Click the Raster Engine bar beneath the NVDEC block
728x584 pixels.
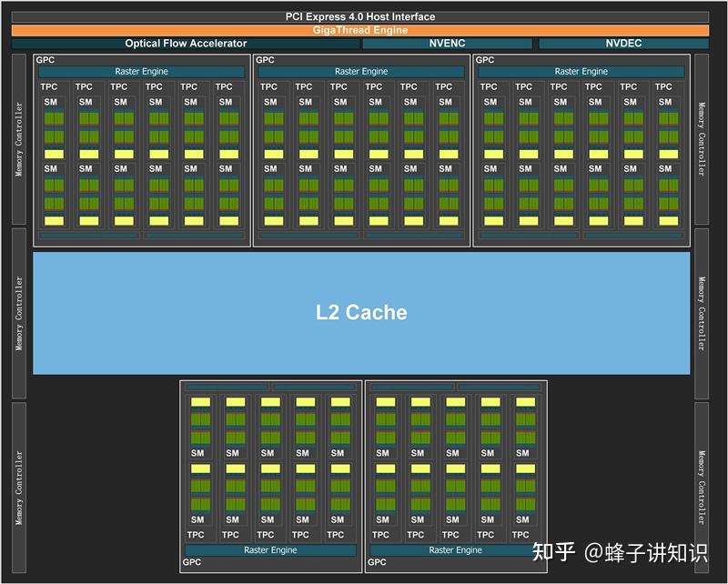pos(581,72)
